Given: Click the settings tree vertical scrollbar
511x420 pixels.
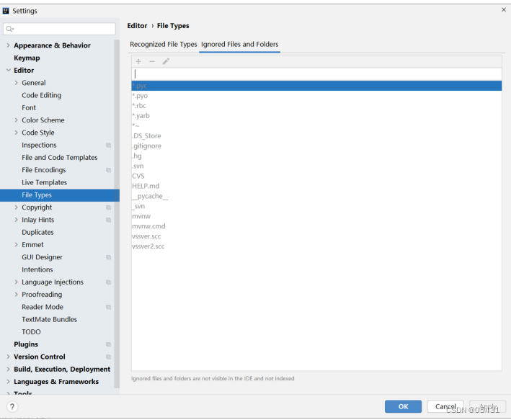Looking at the screenshot, I should [117, 213].
